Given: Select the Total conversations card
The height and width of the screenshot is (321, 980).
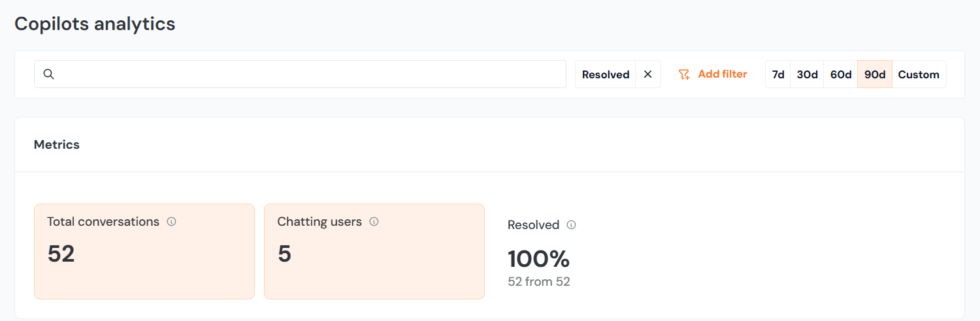Looking at the screenshot, I should pos(144,261).
